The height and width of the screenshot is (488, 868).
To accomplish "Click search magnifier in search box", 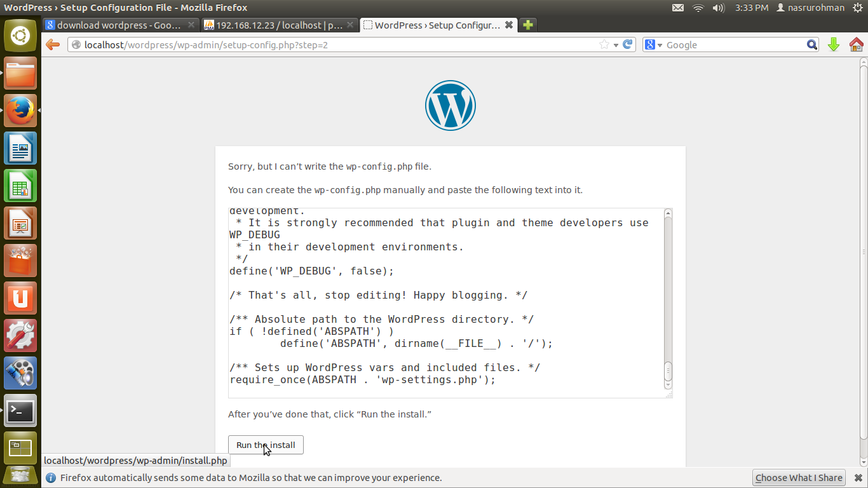I will point(812,44).
